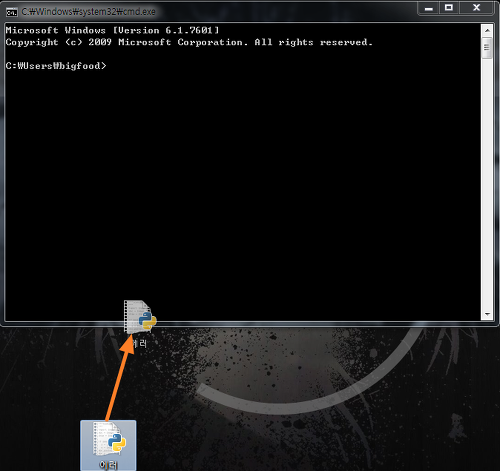
Task: Click the cmd vertical scrollbar thumb
Action: coord(487,48)
